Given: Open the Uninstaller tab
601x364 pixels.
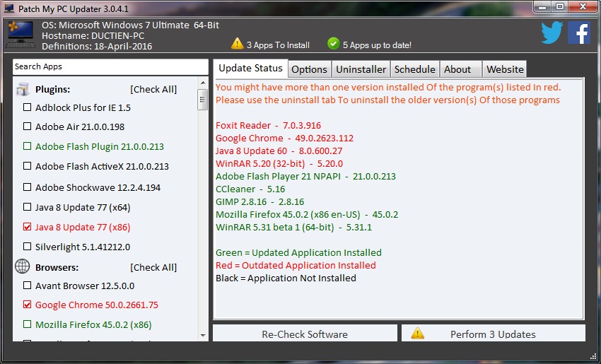Looking at the screenshot, I should (361, 69).
